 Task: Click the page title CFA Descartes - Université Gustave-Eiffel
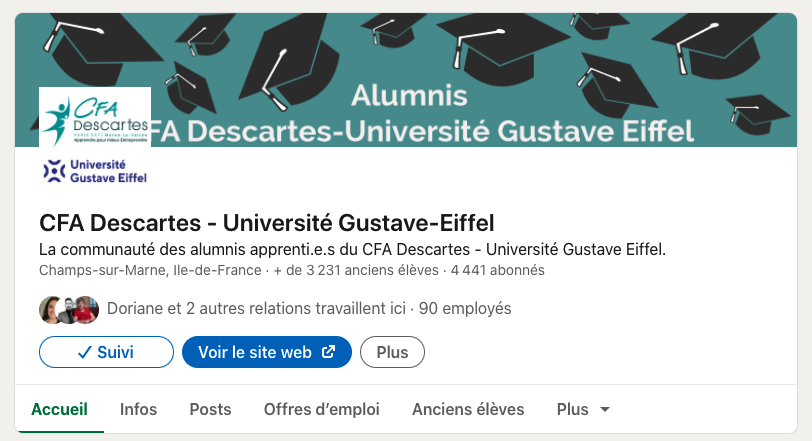point(266,222)
